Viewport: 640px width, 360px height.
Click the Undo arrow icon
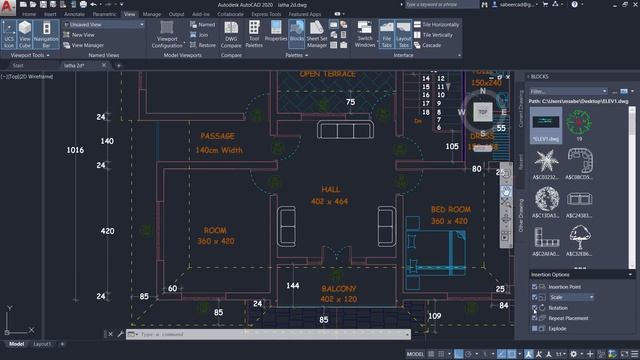tap(93, 4)
